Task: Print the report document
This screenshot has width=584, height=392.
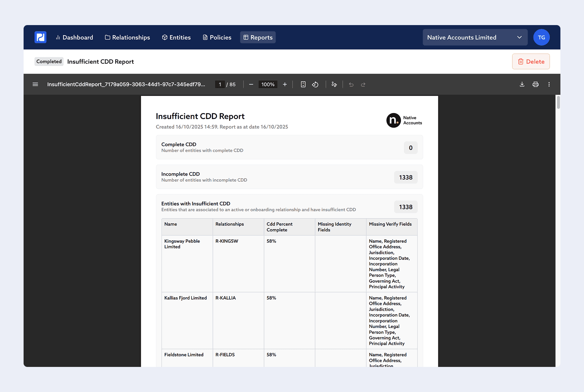Action: tap(535, 84)
